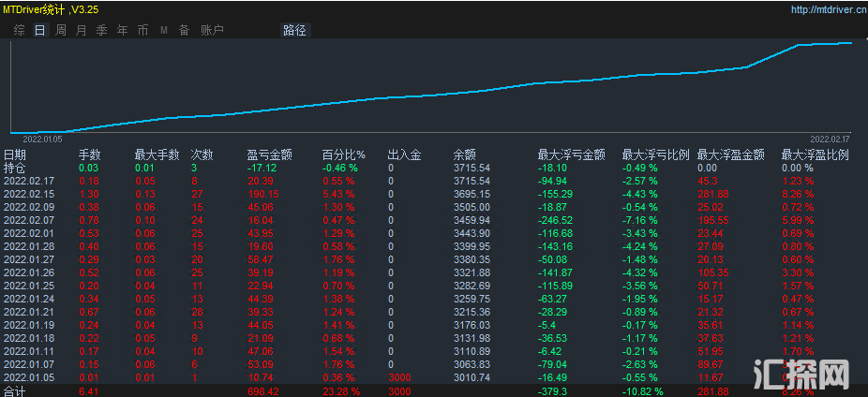Switch to the 币 currency tab

point(142,30)
